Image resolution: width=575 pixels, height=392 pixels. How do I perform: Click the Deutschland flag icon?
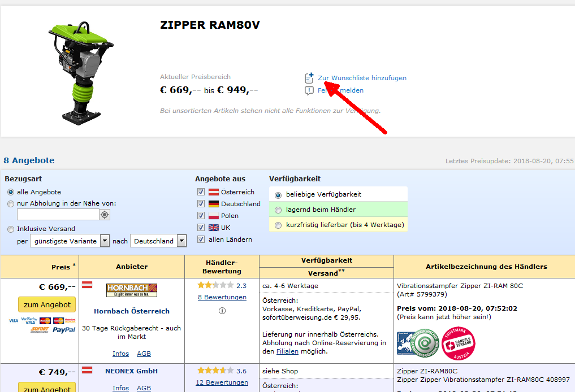213,204
